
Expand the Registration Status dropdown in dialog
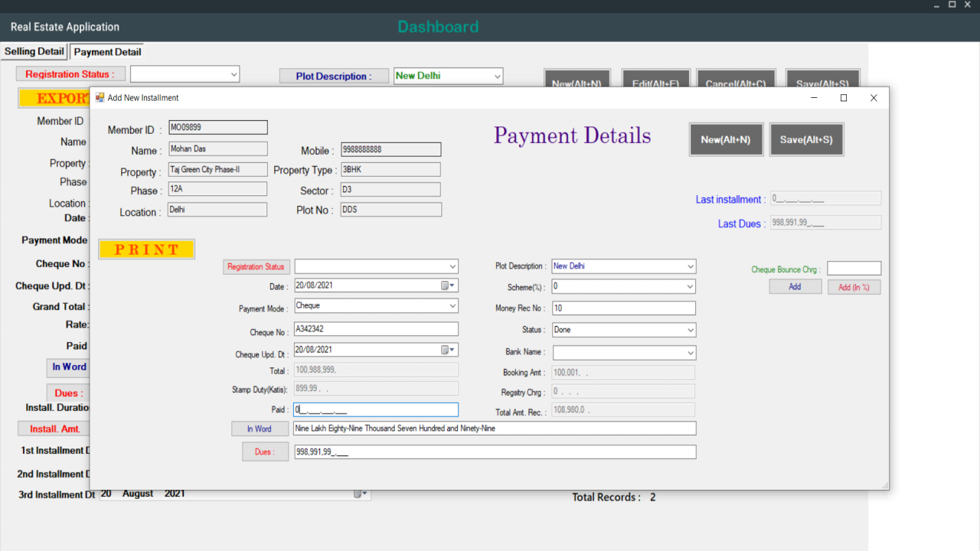pos(452,266)
